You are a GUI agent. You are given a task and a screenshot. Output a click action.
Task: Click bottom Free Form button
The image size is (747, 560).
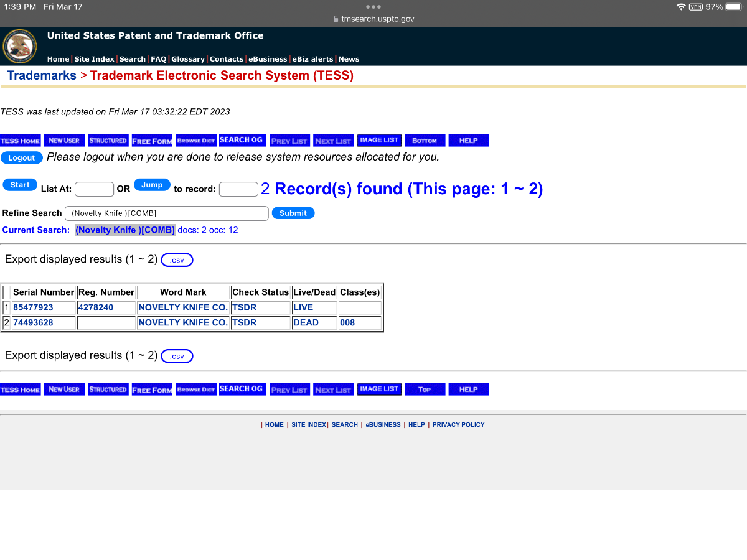(152, 390)
